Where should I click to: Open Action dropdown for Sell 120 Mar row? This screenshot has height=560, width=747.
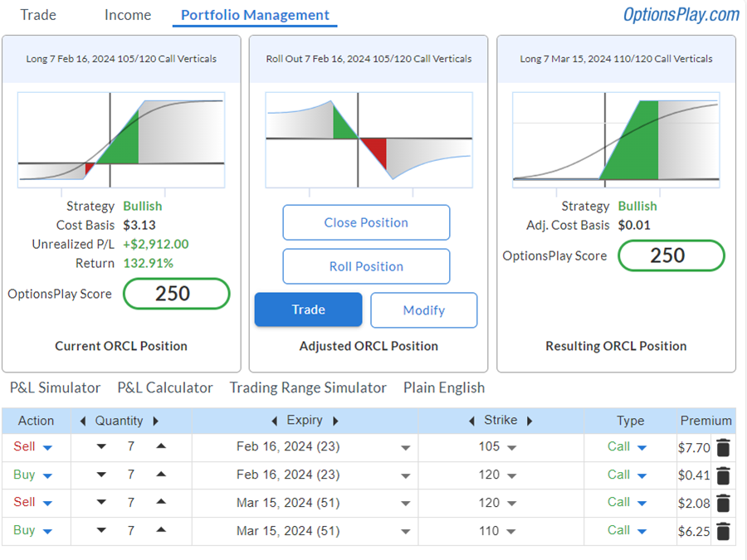47,504
